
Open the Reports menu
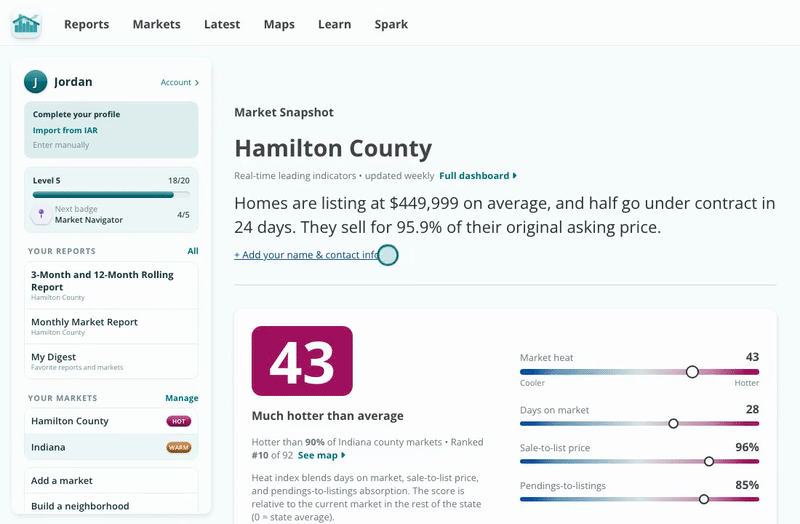coord(87,24)
